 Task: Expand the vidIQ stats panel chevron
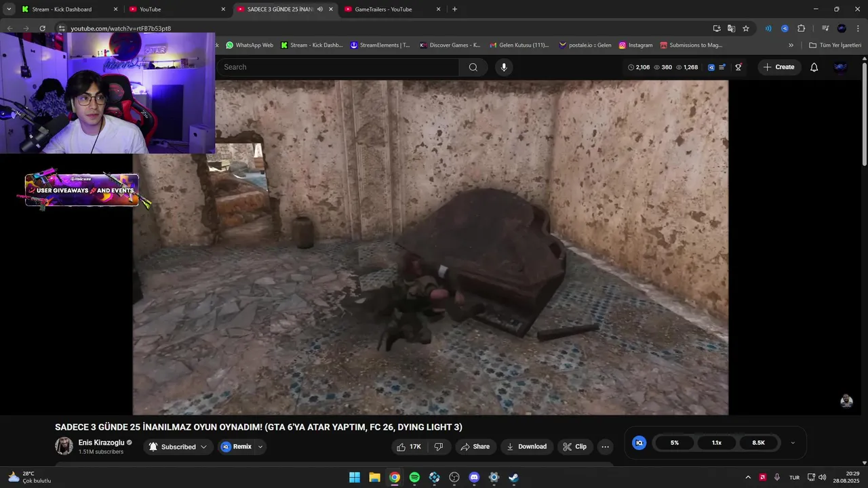pyautogui.click(x=793, y=443)
